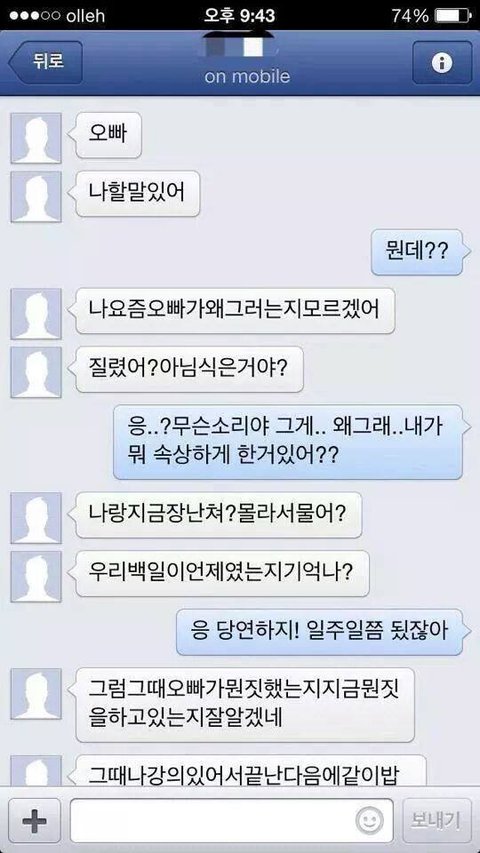Open conversation info icon

[x=442, y=63]
